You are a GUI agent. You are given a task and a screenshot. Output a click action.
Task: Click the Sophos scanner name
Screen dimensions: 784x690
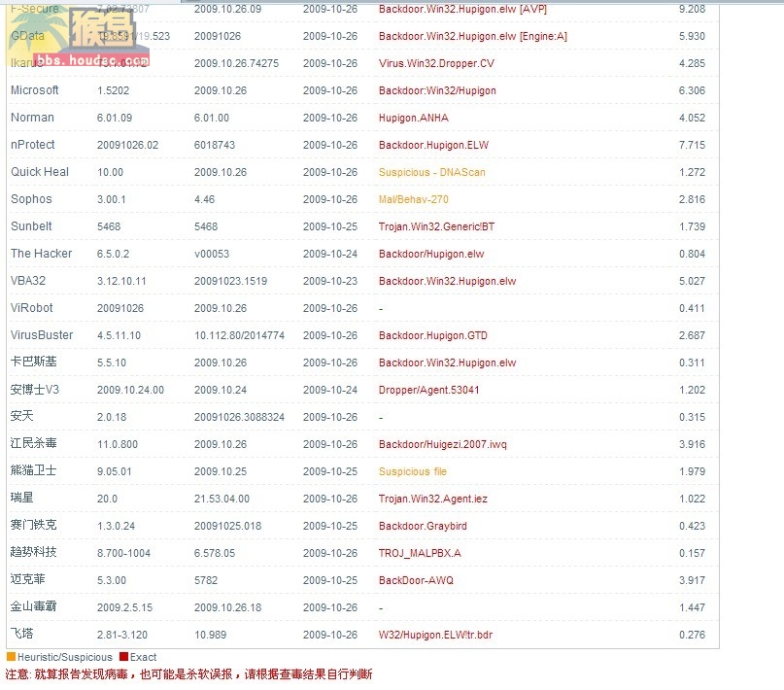pos(31,199)
